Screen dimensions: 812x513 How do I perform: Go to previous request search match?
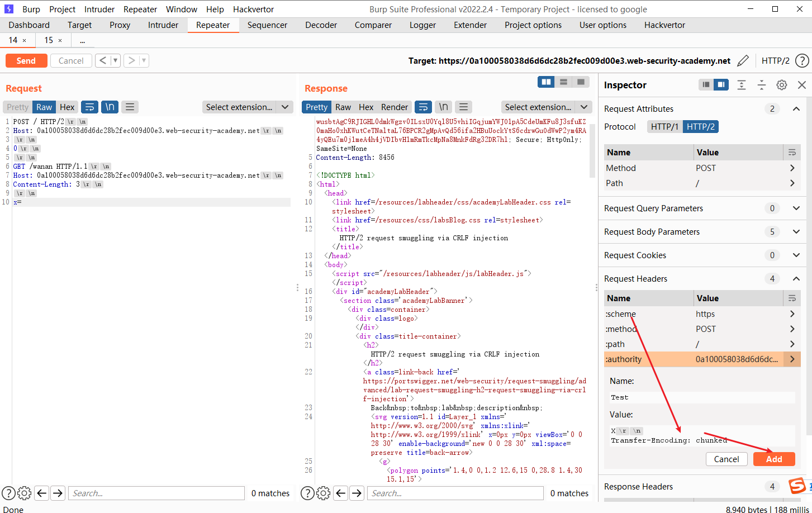(x=41, y=493)
